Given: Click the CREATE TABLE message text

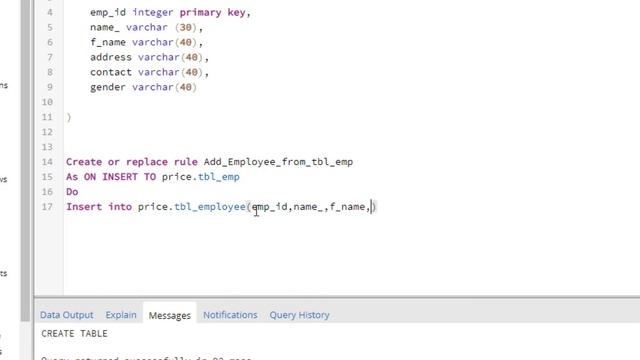Looking at the screenshot, I should (74, 333).
